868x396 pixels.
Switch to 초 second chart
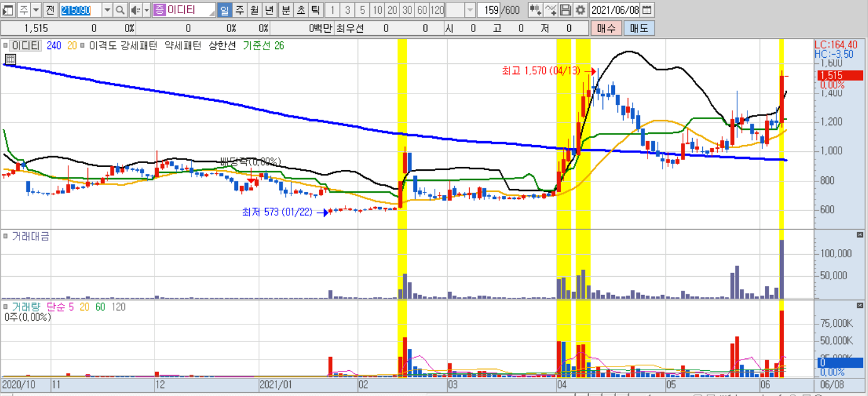pyautogui.click(x=300, y=10)
